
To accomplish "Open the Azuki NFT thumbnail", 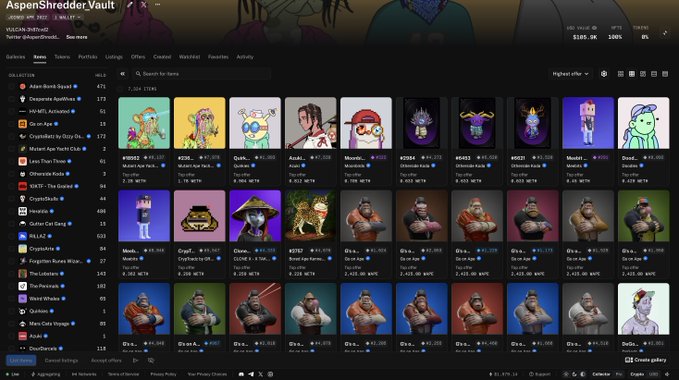I will pyautogui.click(x=310, y=123).
